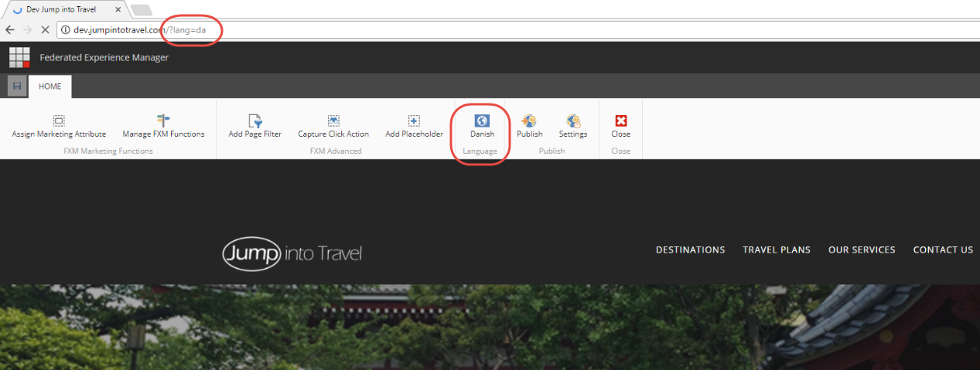Select the Add Page Filter tool
Viewport: 980px width, 370px height.
pyautogui.click(x=254, y=121)
